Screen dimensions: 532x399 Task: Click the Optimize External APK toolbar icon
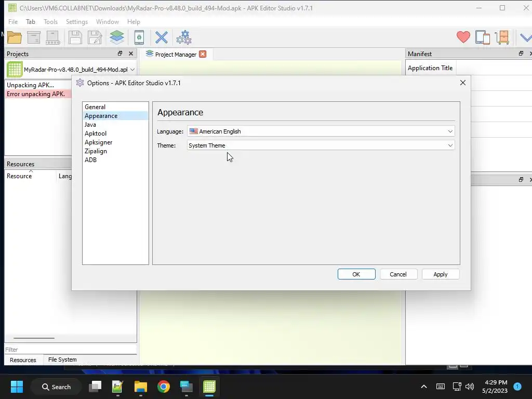point(34,37)
